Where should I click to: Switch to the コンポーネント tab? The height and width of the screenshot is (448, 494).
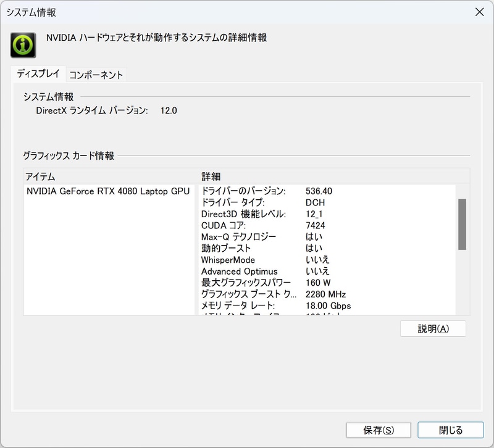pos(96,73)
